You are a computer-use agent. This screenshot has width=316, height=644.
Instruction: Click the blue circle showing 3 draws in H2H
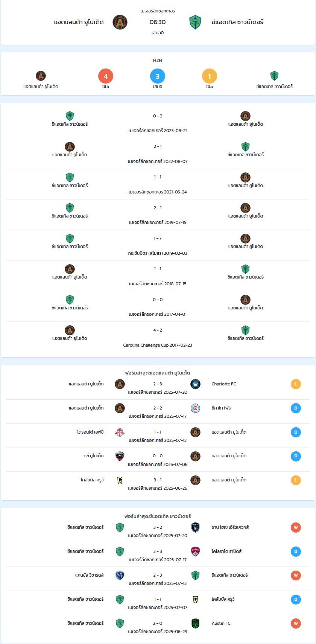pyautogui.click(x=158, y=76)
